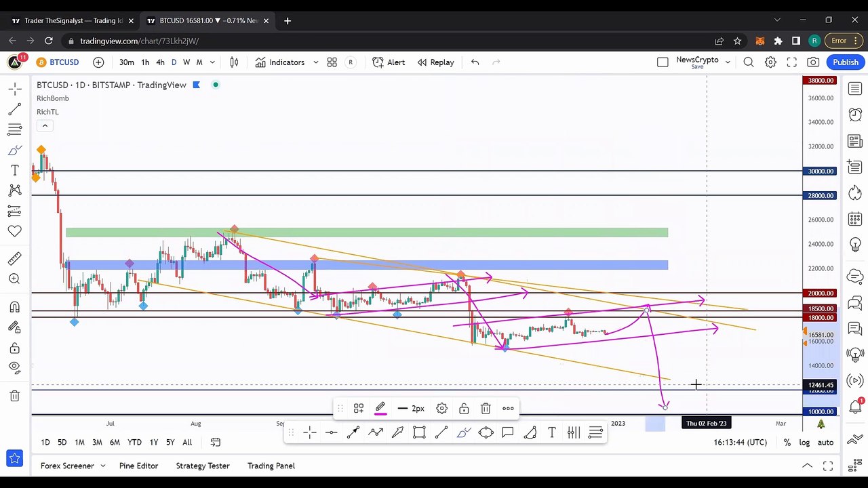Start bar Replay mode
Screen dimensions: 868x488
click(x=435, y=62)
